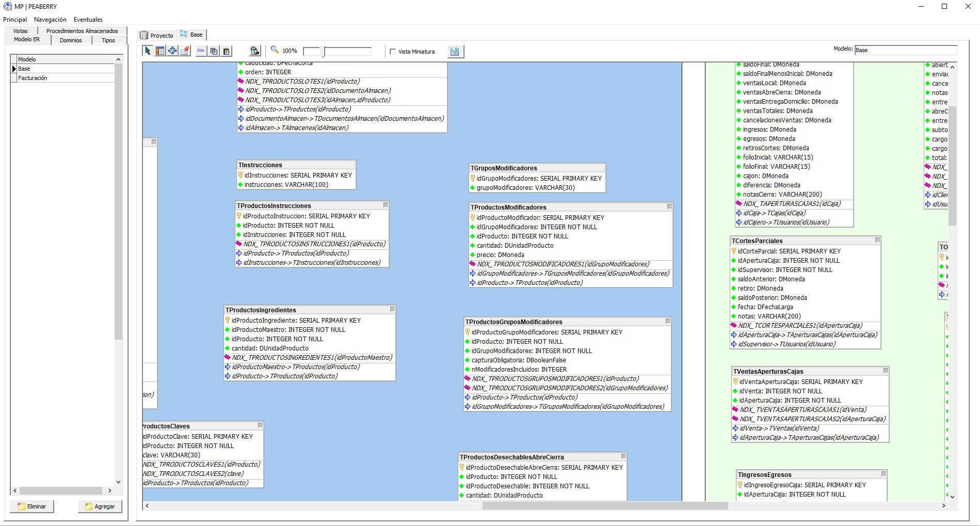
Task: Click the small box on TProductosGruposModificadores header
Action: (668, 321)
